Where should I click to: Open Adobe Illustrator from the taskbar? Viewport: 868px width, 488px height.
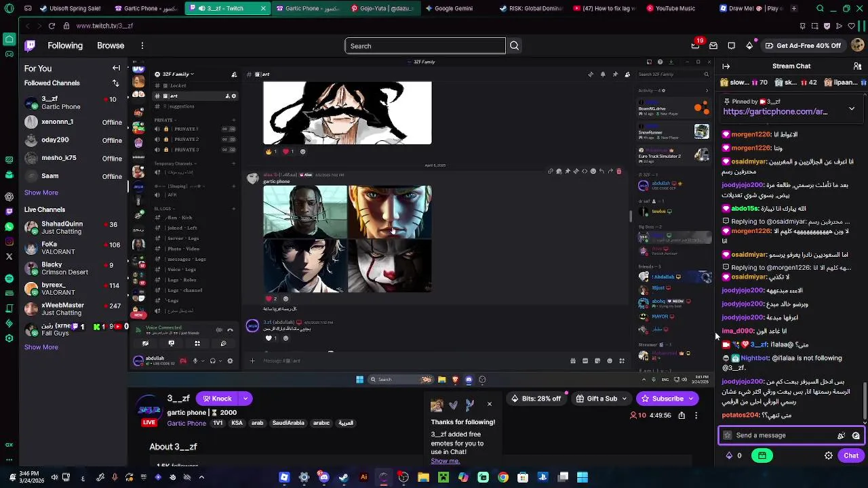point(363,477)
